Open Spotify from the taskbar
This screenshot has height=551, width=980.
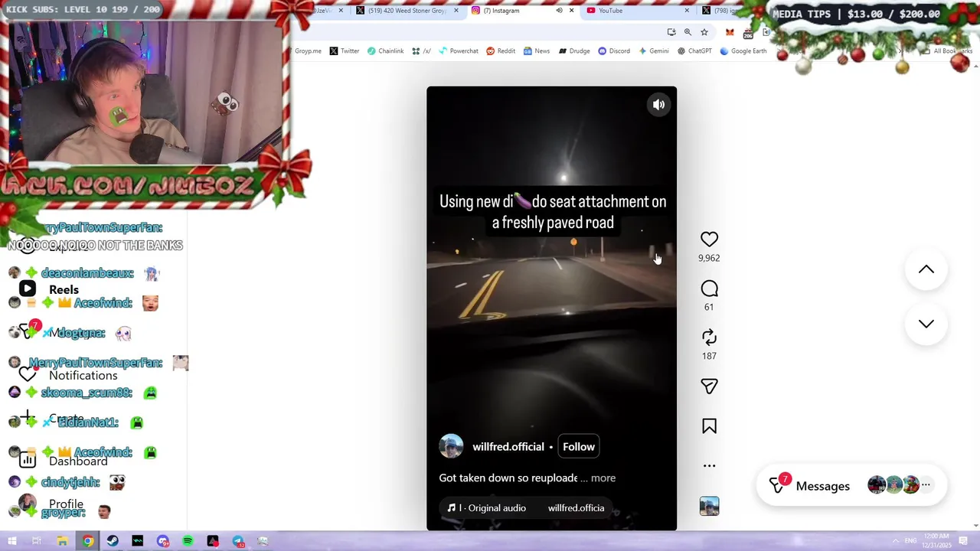(188, 541)
